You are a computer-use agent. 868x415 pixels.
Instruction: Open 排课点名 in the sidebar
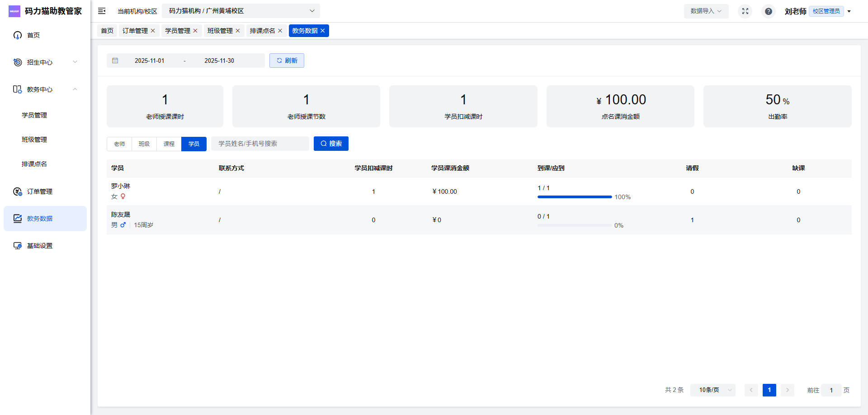34,164
